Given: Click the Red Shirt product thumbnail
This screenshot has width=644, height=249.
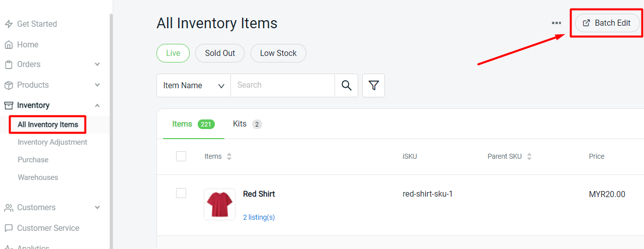Looking at the screenshot, I should coord(219,204).
